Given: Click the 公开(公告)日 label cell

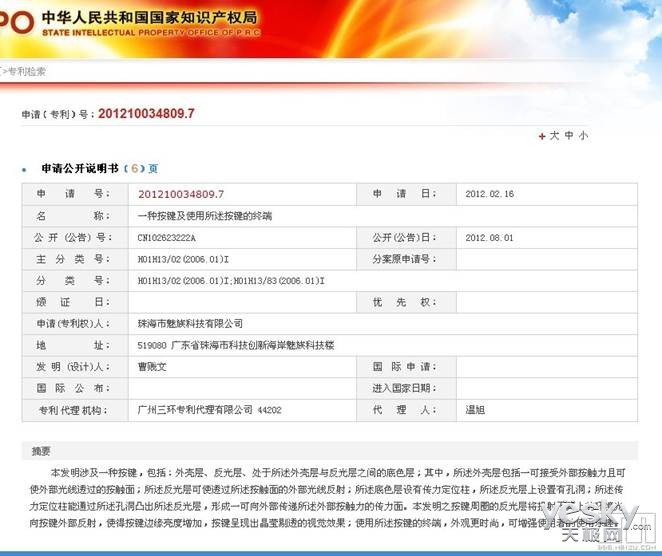Looking at the screenshot, I should tap(406, 238).
